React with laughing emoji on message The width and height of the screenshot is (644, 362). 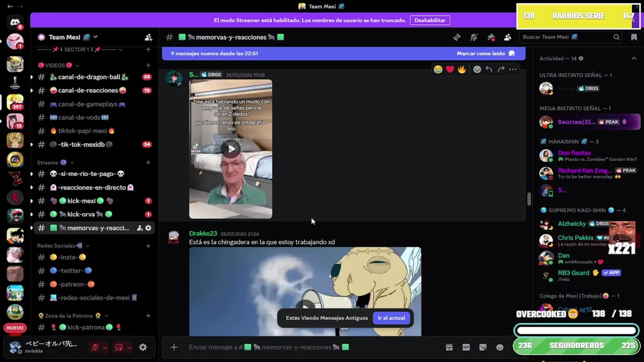click(x=438, y=69)
